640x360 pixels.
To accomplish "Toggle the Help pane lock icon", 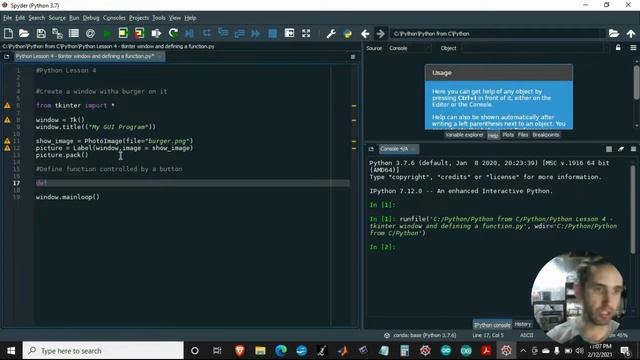I will click(618, 48).
